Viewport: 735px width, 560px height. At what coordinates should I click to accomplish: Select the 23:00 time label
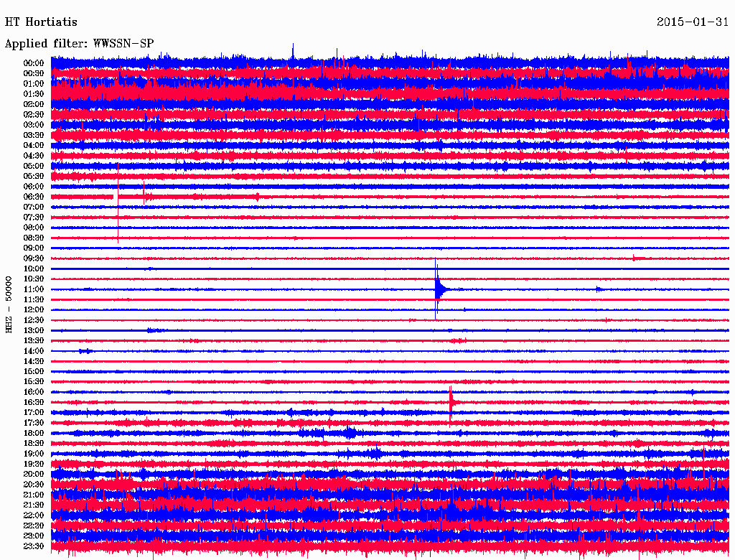(34, 536)
